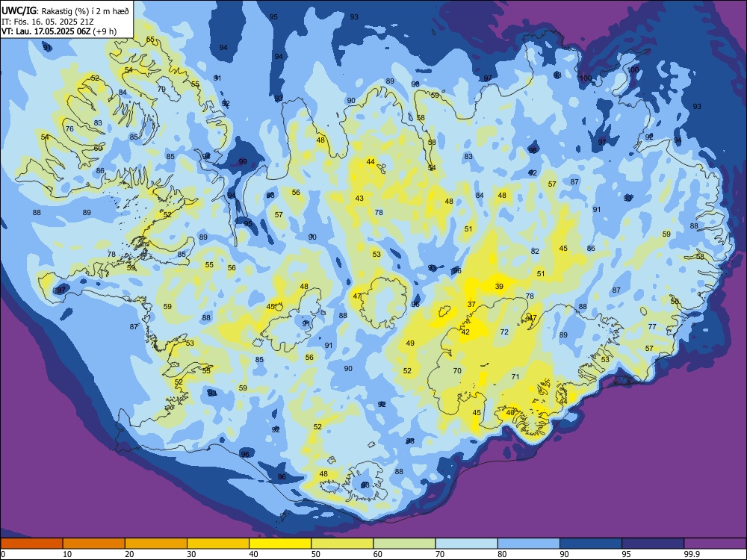Click the '(+9 h)' forecast offset text
Image resolution: width=747 pixels, height=560 pixels.
(x=105, y=31)
